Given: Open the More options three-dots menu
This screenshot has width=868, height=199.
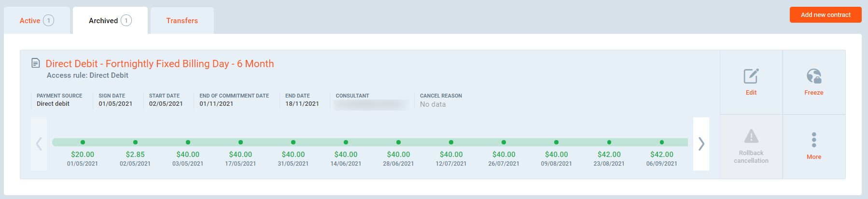Looking at the screenshot, I should coord(813,140).
